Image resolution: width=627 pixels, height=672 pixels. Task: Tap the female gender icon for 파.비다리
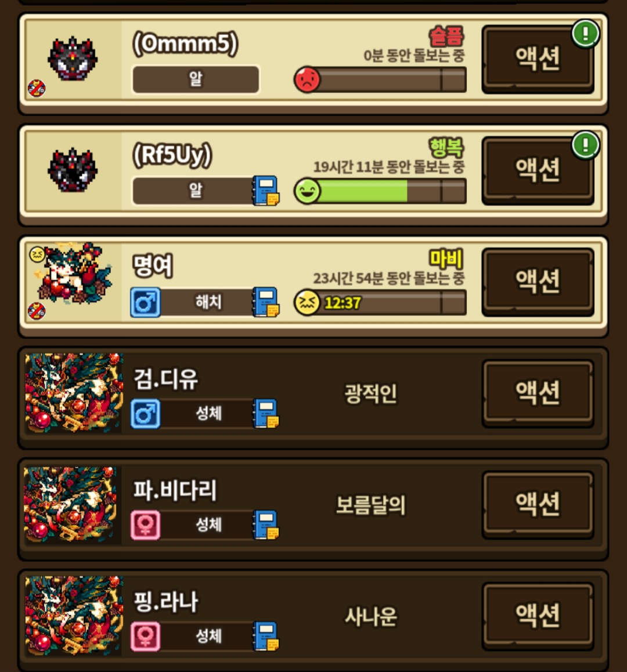coord(145,525)
